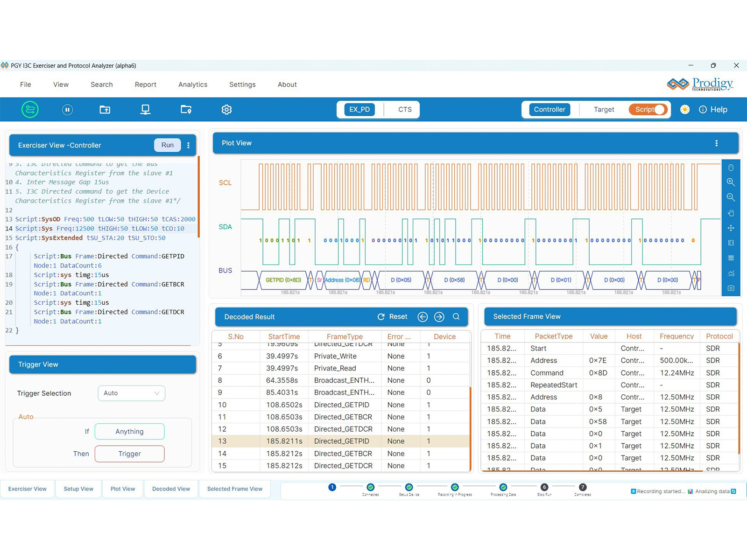Click the theme sun icon near Help
747x560 pixels.
coord(684,109)
